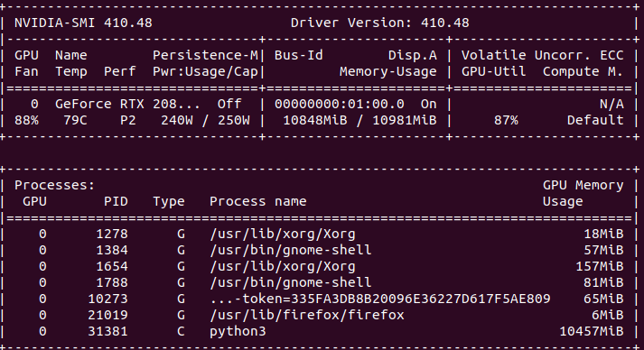Select the PID 1384 entry

(112, 250)
